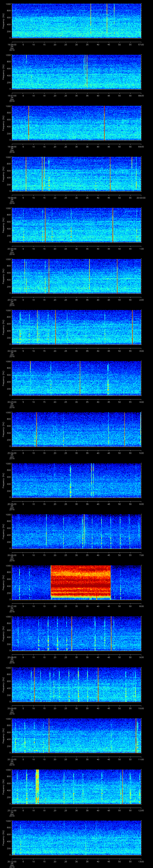Select the 13:00 end time label
This screenshot has width=153, height=868.
point(141,862)
